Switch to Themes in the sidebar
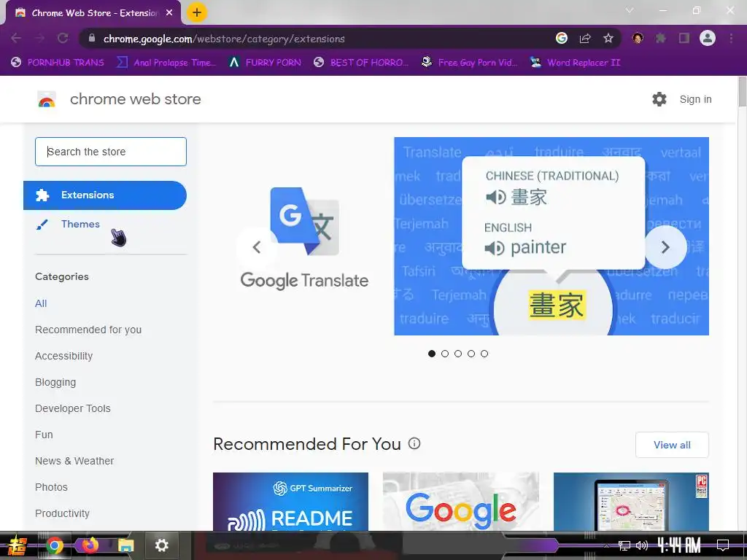 [x=80, y=225]
